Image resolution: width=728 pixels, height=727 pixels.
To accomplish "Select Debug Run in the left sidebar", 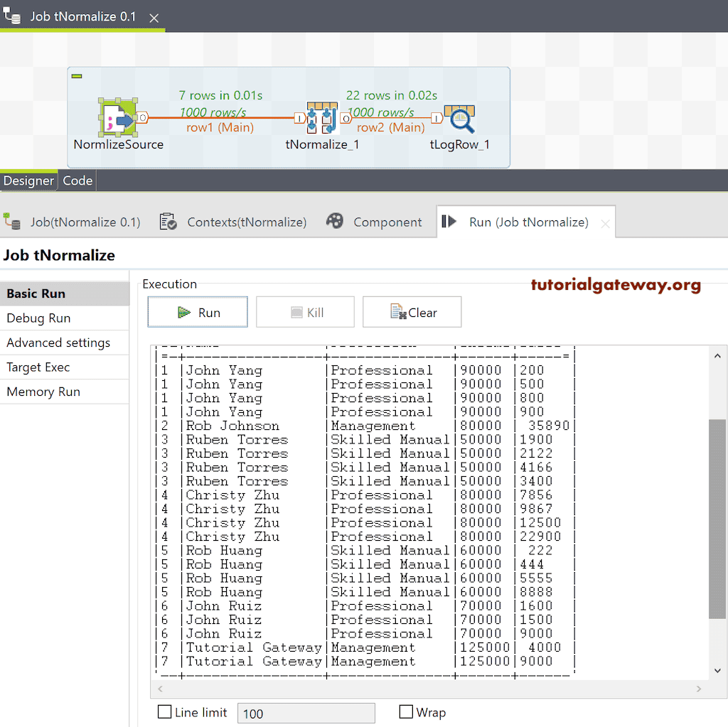I will [x=38, y=318].
